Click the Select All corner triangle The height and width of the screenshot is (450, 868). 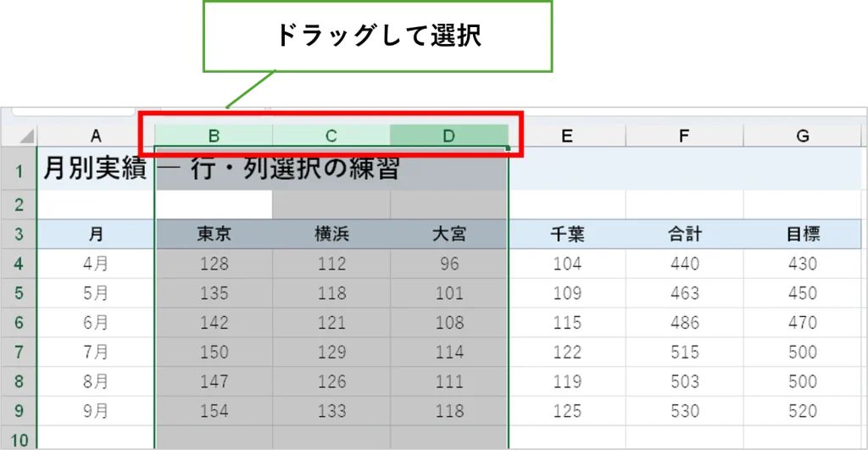(25, 136)
